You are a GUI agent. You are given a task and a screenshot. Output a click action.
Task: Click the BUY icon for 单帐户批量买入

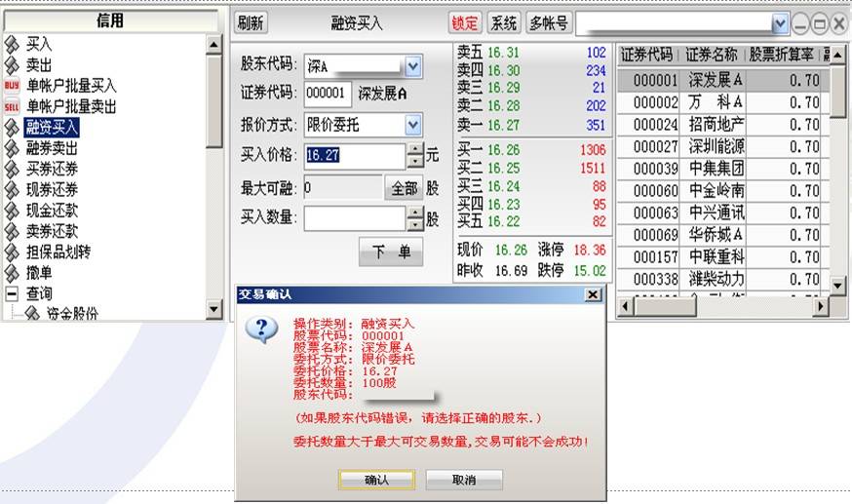(12, 86)
